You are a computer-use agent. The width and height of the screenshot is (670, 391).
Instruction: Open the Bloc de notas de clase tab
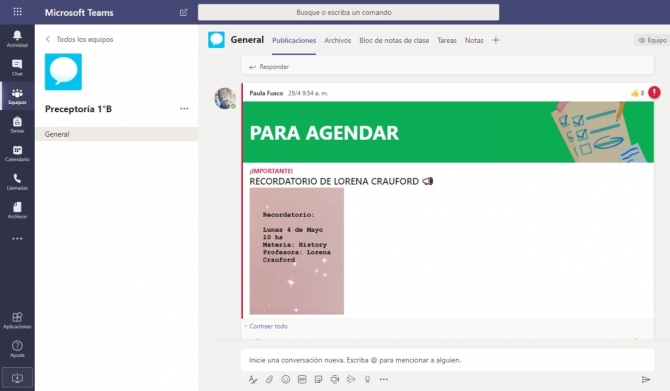click(394, 40)
